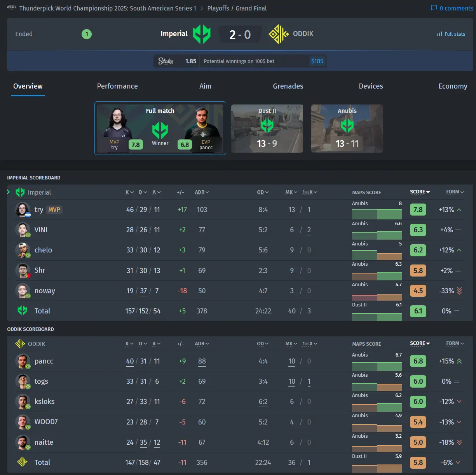Screen dimensions: 476x475
Task: Sort Imperial scoreboard by ADR
Action: (x=202, y=192)
